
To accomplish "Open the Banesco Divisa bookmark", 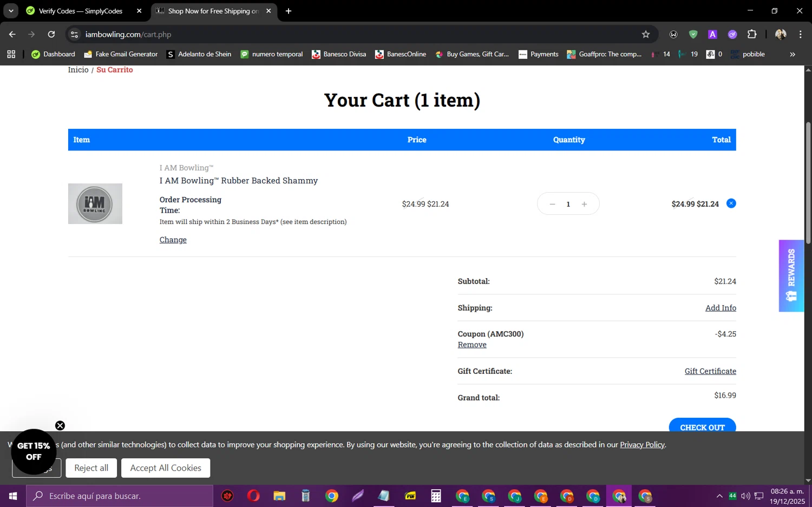I will click(x=339, y=54).
